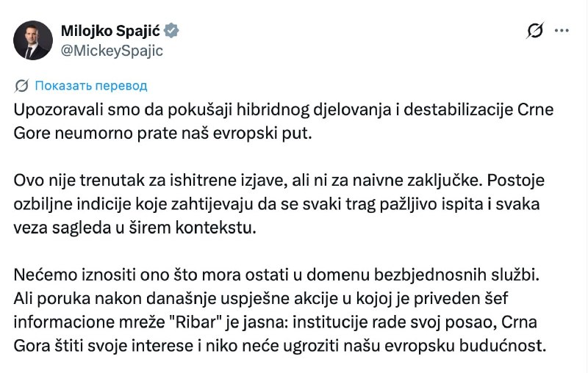Click the line beginning 'Nećemo iznositi ono što'
The height and width of the screenshot is (373, 588).
276,275
